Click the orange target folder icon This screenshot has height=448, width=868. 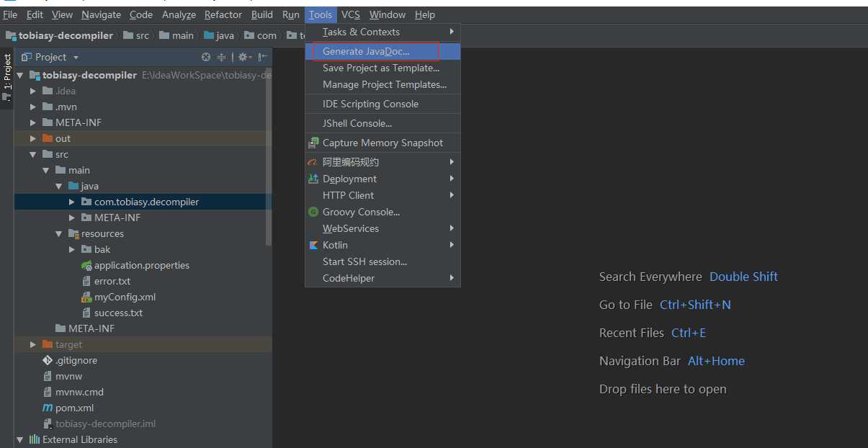click(48, 344)
